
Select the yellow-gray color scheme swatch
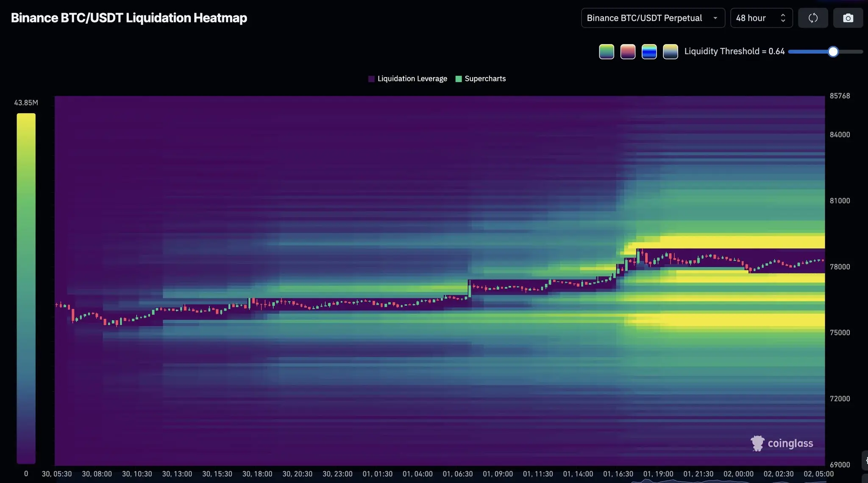(670, 52)
